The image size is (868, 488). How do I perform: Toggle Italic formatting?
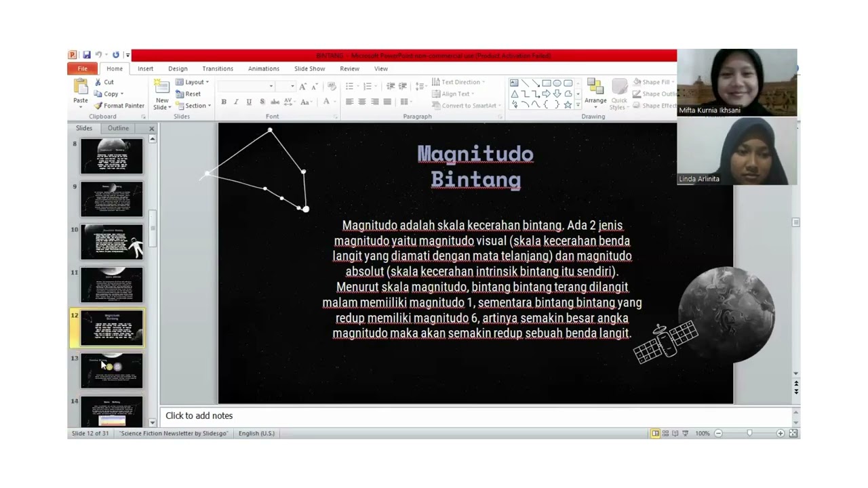pyautogui.click(x=236, y=102)
